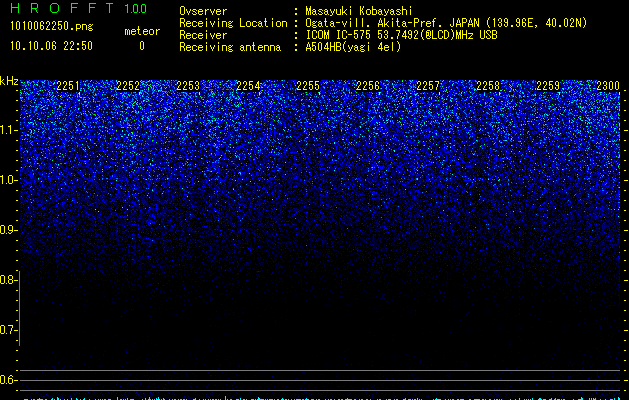Click time marker 2253
The height and width of the screenshot is (400, 629).
[x=188, y=86]
